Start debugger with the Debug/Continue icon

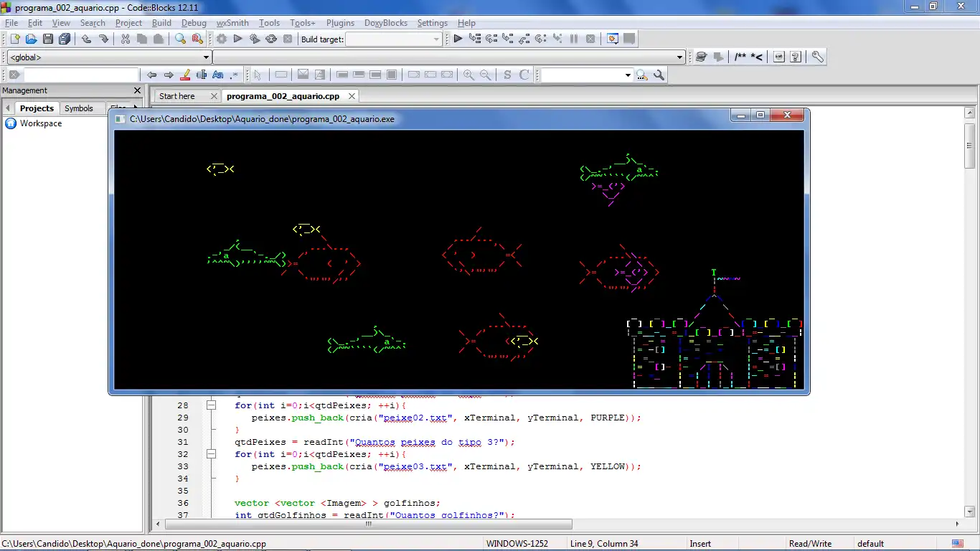click(458, 39)
